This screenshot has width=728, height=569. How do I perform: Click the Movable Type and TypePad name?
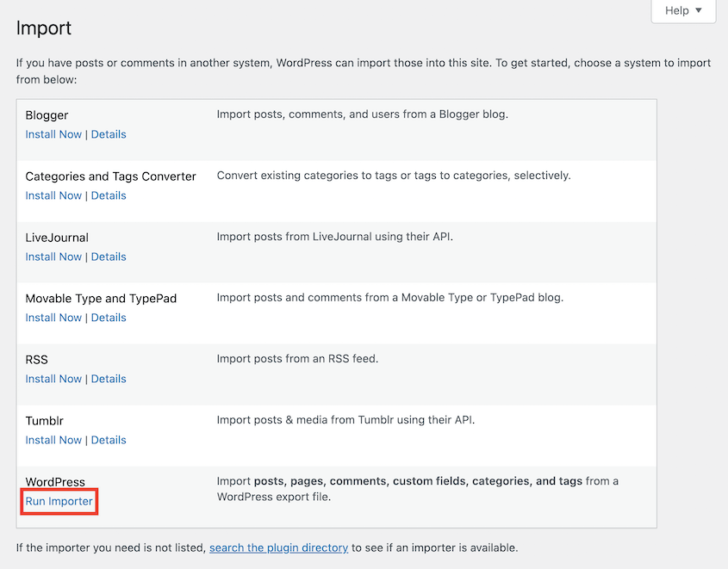[x=101, y=299]
